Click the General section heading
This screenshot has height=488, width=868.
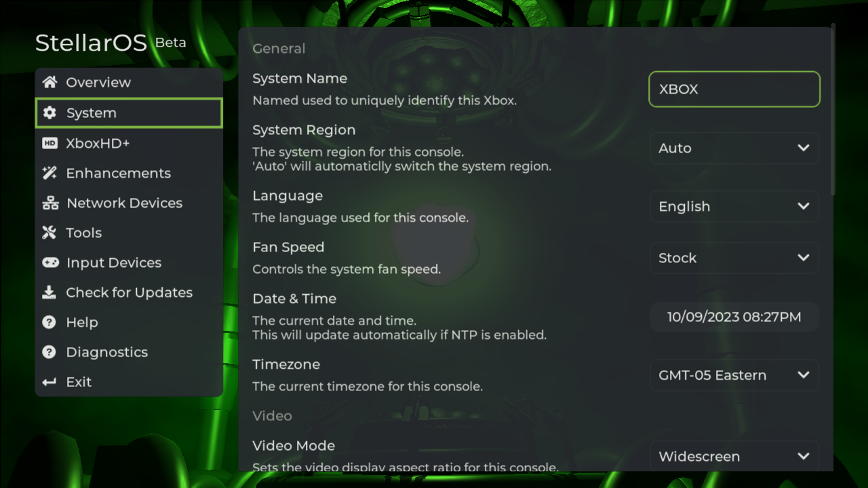coord(279,49)
